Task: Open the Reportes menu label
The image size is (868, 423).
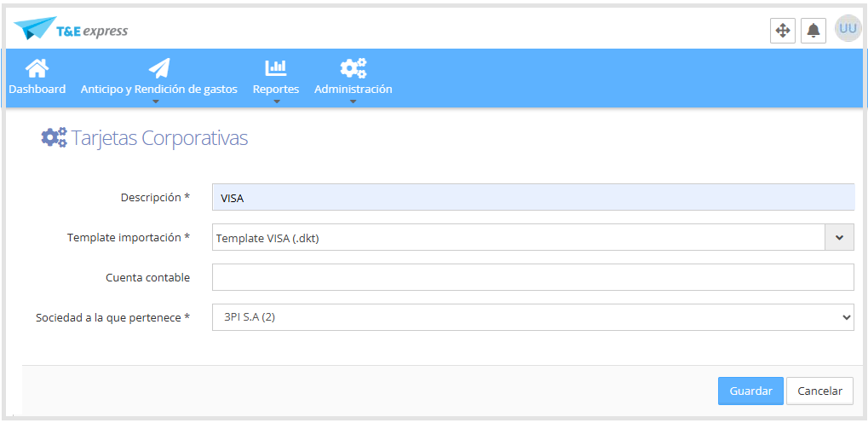Action: coord(276,90)
